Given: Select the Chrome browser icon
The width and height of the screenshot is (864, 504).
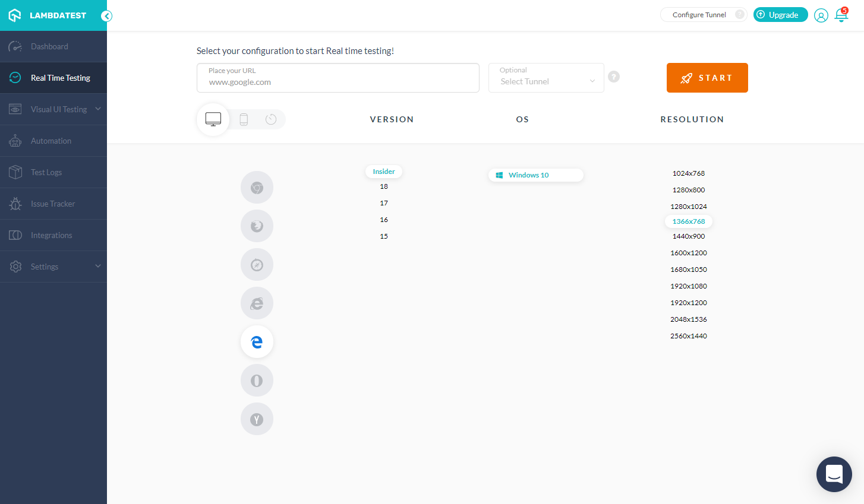Looking at the screenshot, I should (x=257, y=188).
